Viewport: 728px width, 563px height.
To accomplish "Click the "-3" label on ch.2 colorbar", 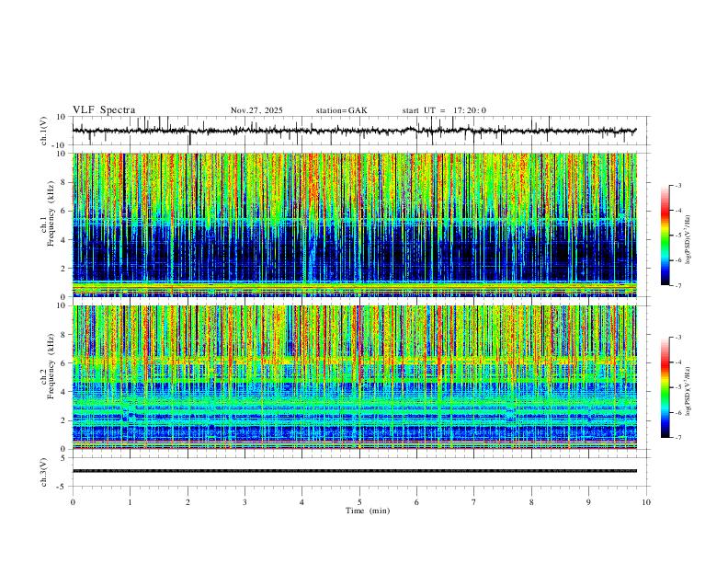I will pos(677,338).
